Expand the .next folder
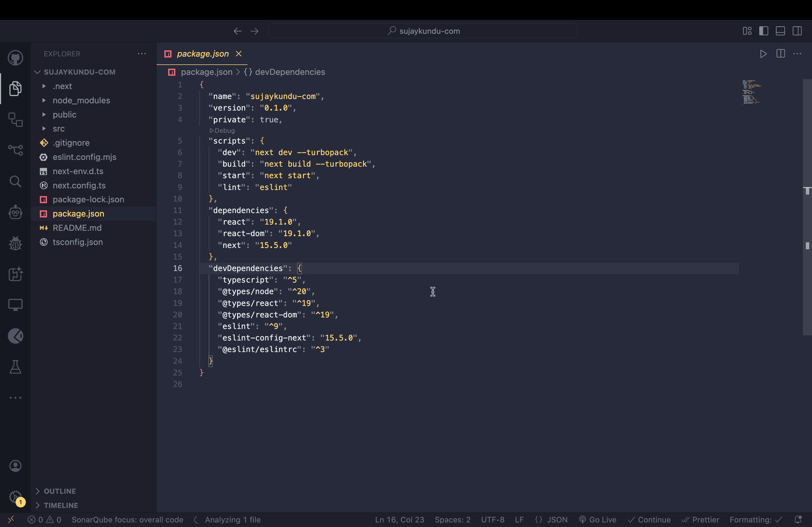Image resolution: width=812 pixels, height=527 pixels. coord(62,86)
